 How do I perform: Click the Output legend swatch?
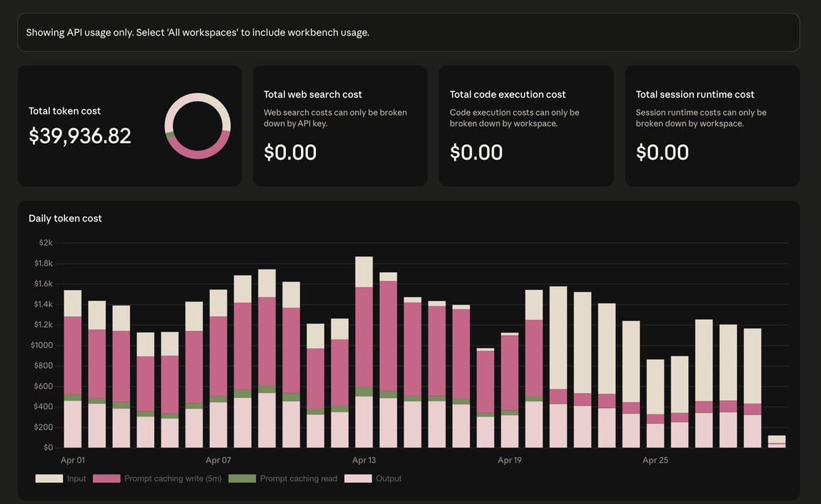tap(360, 479)
